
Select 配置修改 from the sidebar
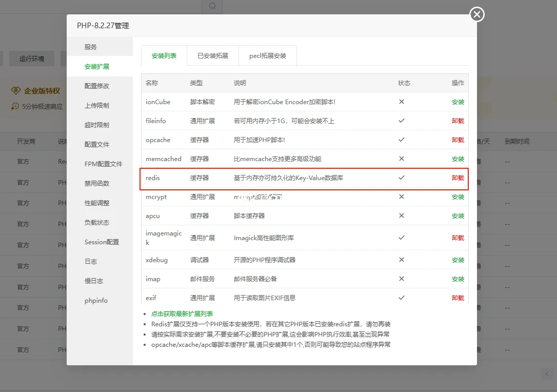[x=94, y=86]
